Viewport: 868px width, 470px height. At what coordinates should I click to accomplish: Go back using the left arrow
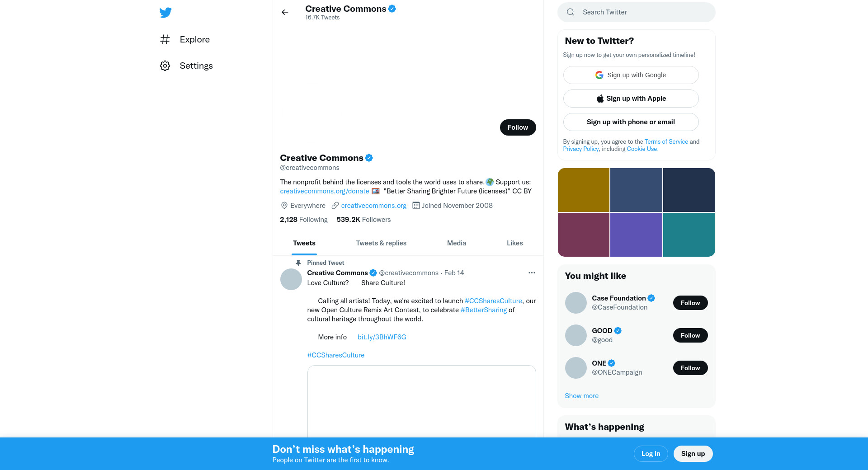tap(285, 12)
